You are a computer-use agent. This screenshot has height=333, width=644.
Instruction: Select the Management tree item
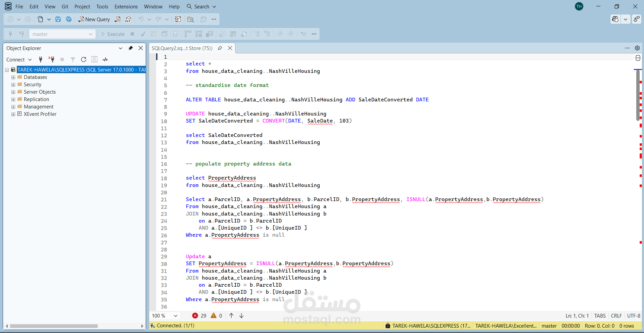[x=39, y=107]
